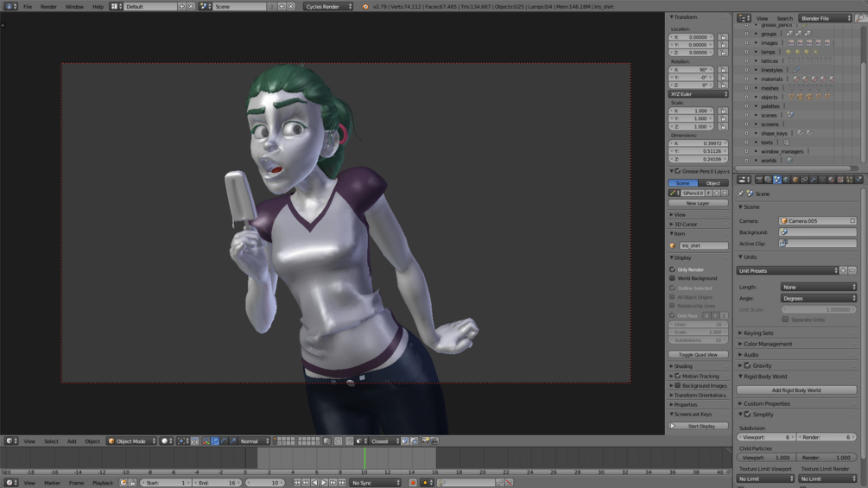This screenshot has height=488, width=868.
Task: Adjust the Child Particles Viewport slider
Action: [x=766, y=458]
